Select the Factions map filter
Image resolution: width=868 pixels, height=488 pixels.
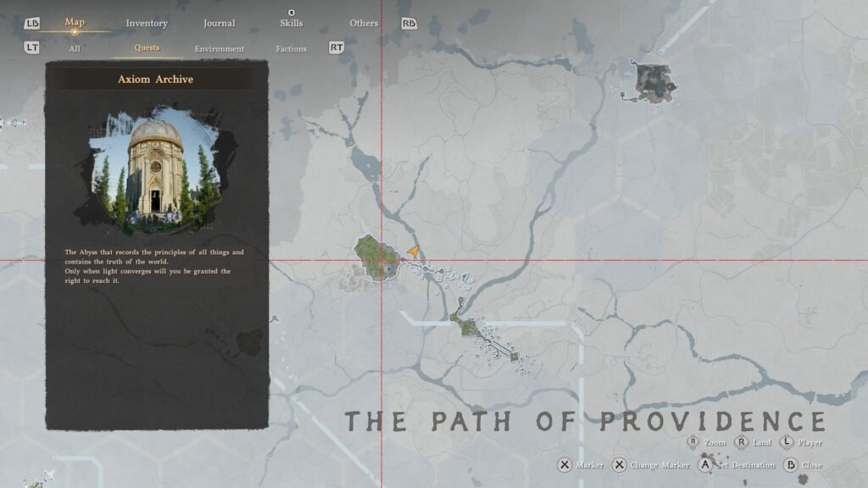pyautogui.click(x=292, y=48)
